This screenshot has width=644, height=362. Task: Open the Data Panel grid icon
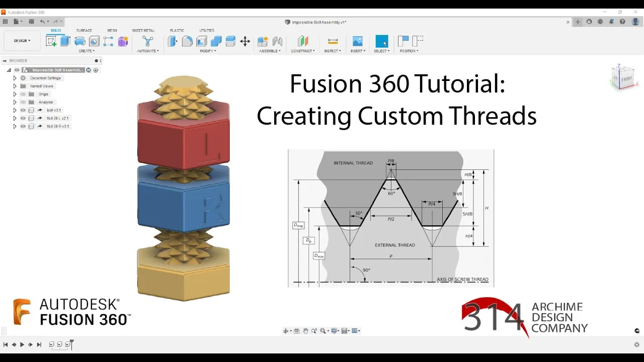click(5, 22)
